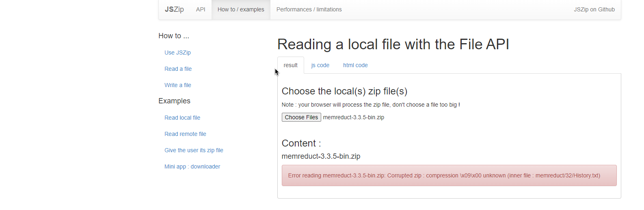Open the API navigation menu item
The image size is (644, 210).
pos(201,9)
